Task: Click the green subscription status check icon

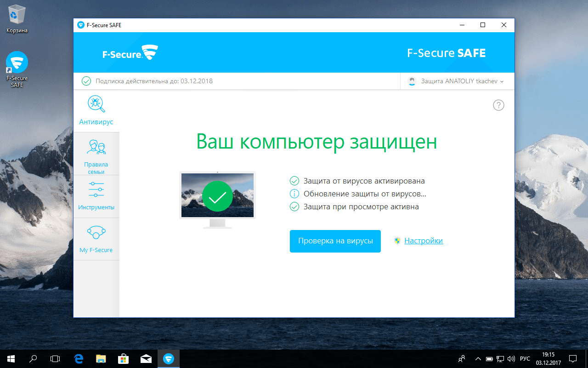Action: [x=86, y=81]
